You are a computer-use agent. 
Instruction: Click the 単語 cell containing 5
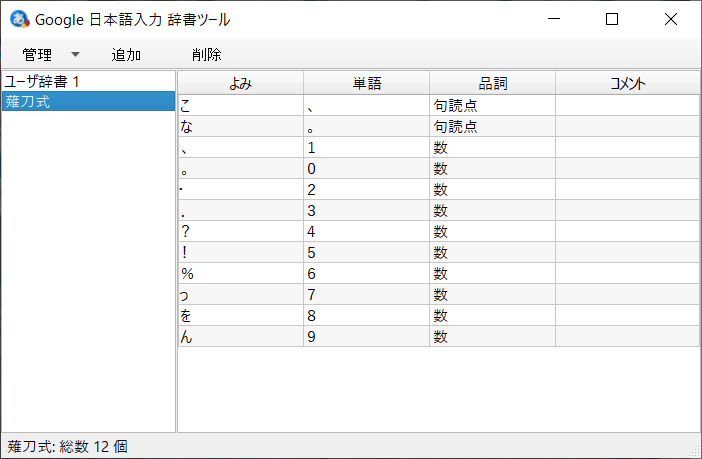(367, 253)
